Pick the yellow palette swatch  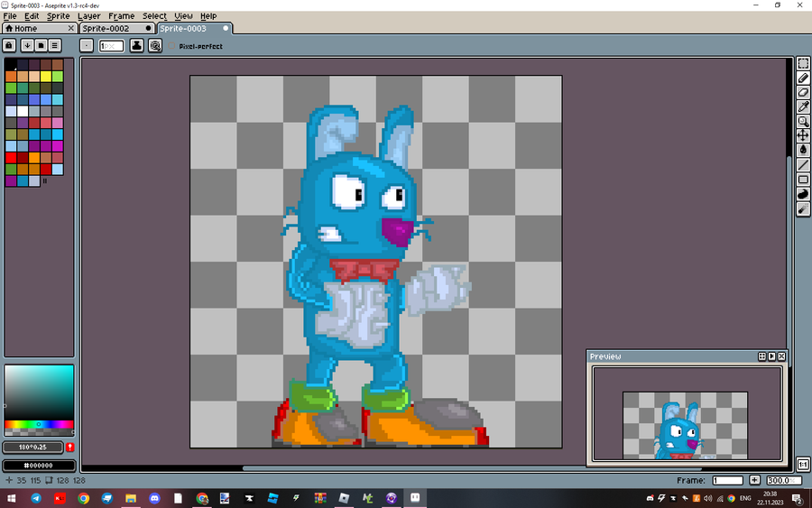[x=46, y=77]
